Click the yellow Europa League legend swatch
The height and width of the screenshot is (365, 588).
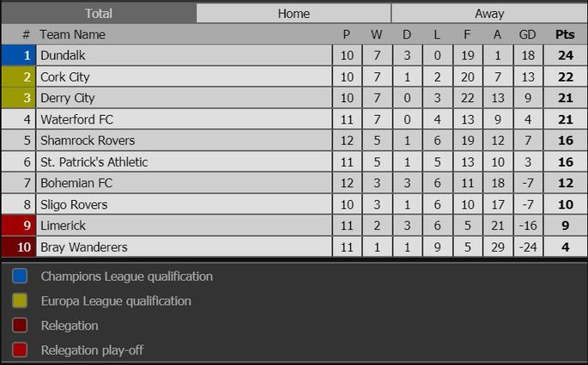pyautogui.click(x=20, y=301)
